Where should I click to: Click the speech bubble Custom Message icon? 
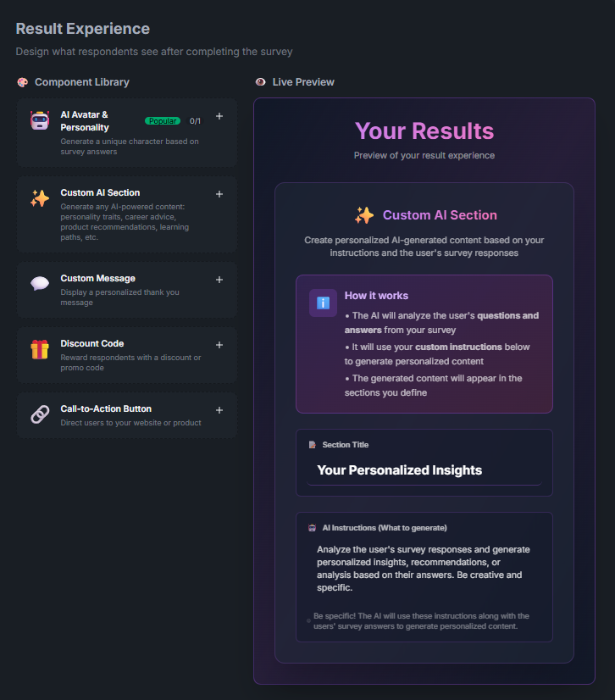(40, 284)
